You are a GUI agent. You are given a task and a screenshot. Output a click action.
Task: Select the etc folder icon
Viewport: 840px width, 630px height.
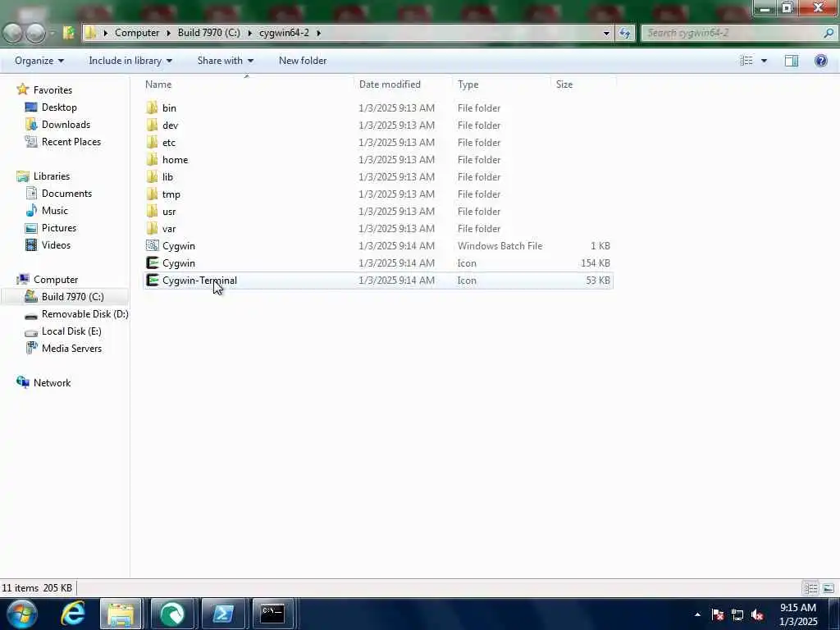click(152, 142)
